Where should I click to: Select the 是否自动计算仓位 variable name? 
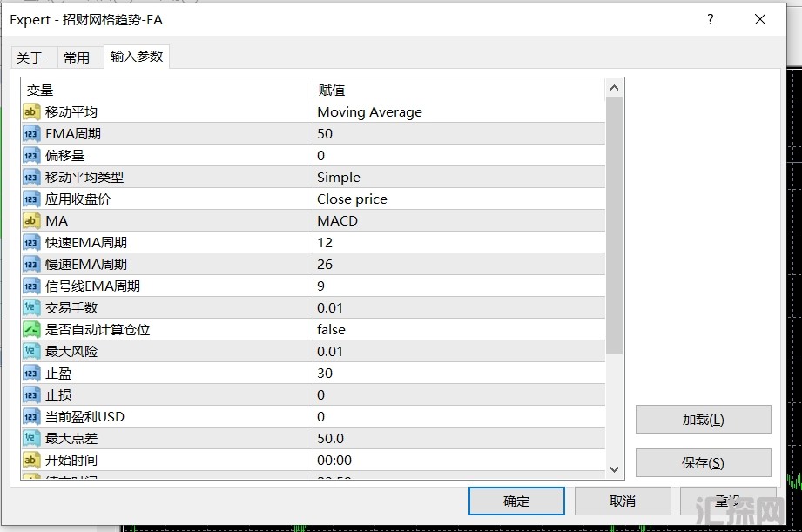tap(98, 329)
